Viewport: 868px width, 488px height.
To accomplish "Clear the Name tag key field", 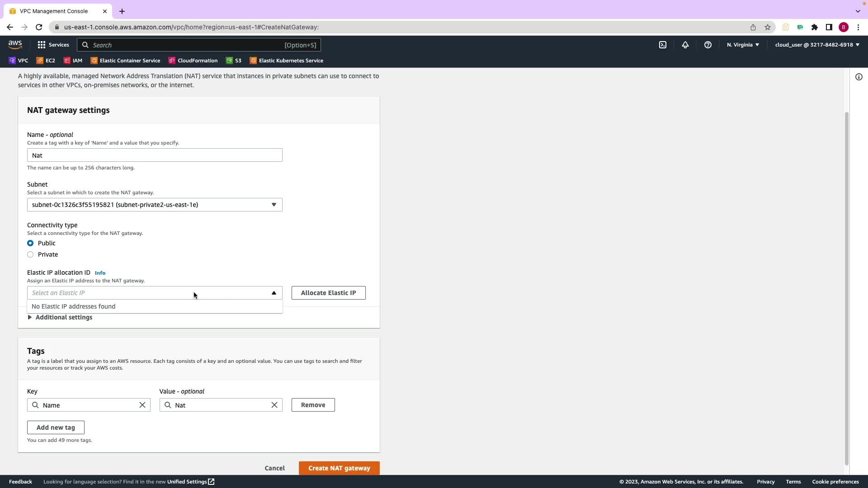I will tap(142, 405).
